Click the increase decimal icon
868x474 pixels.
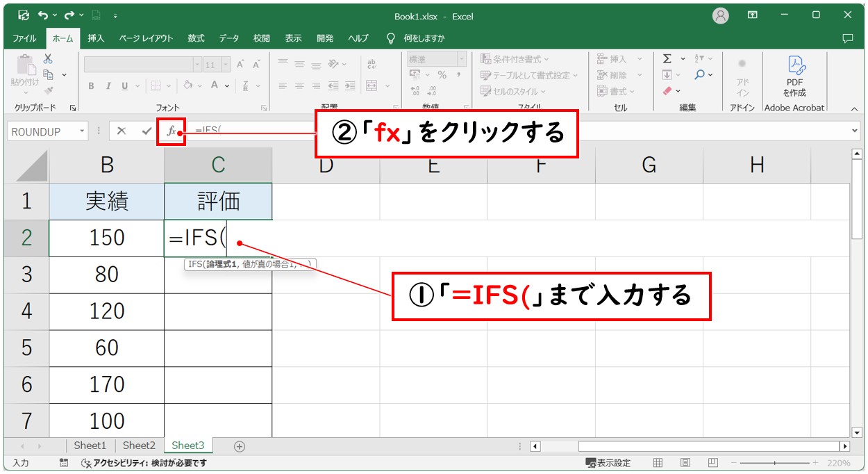(x=415, y=90)
